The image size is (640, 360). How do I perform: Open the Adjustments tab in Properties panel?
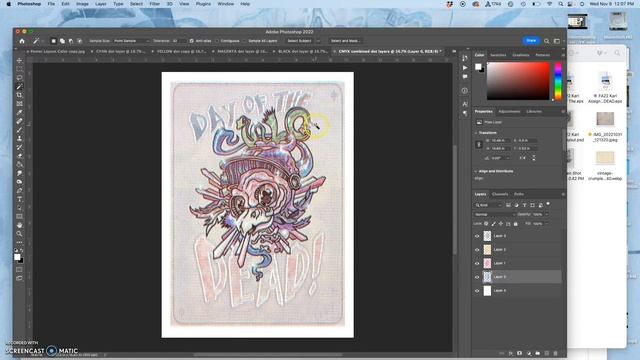509,111
